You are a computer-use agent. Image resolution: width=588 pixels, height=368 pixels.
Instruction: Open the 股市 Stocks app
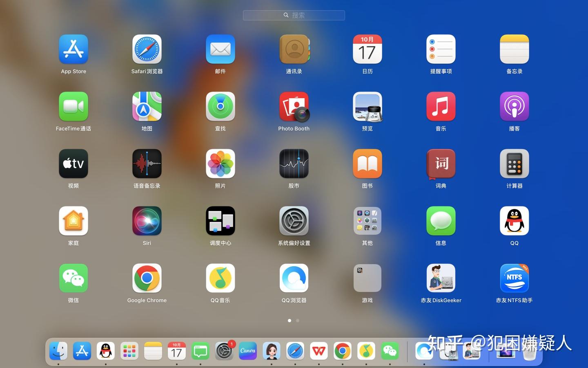coord(294,164)
